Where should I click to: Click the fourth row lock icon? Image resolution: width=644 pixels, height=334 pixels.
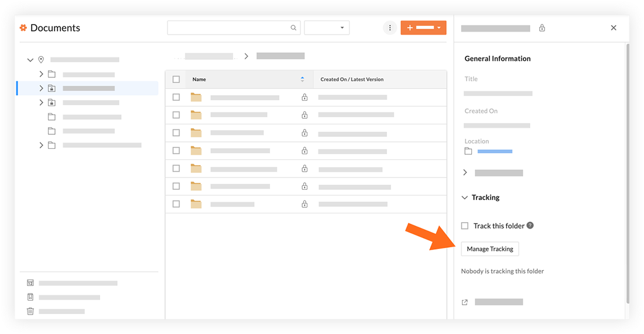(x=304, y=151)
